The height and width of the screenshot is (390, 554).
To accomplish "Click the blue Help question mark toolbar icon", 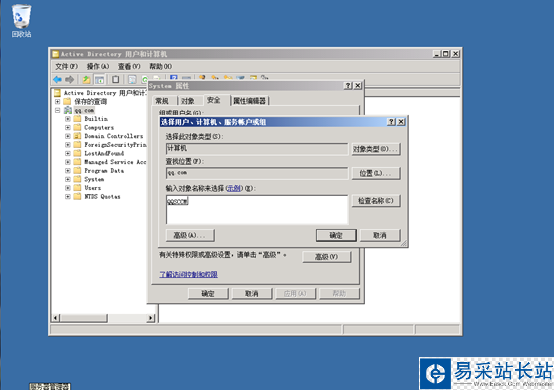I will point(173,77).
